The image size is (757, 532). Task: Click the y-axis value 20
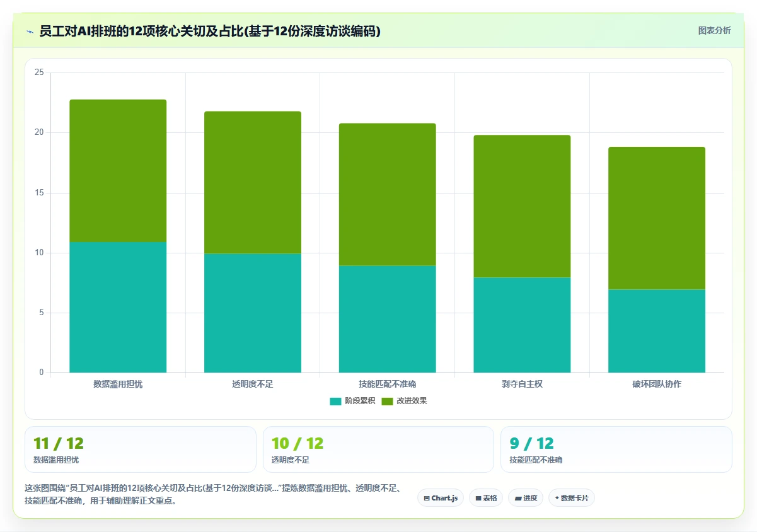[39, 132]
